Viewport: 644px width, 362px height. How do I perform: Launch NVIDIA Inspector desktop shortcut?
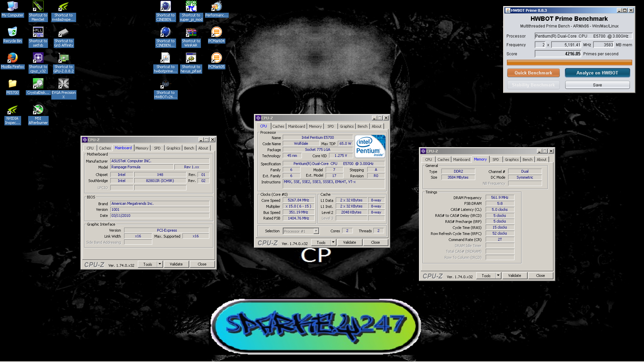pos(12,115)
